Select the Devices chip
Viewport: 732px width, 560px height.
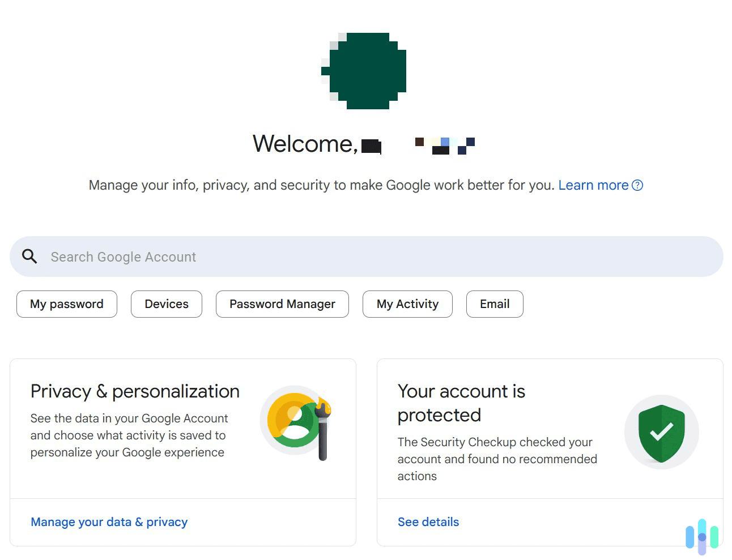(166, 304)
